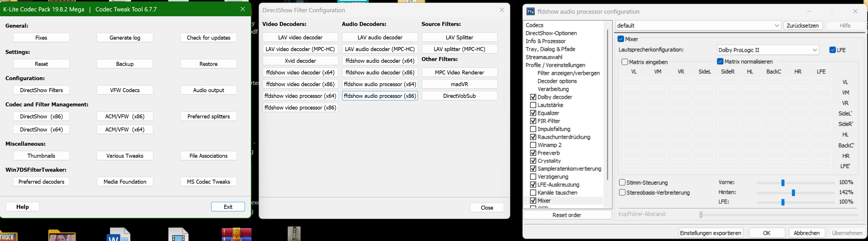Open the Info & Prozessor page
This screenshot has height=241, width=868.
point(545,41)
